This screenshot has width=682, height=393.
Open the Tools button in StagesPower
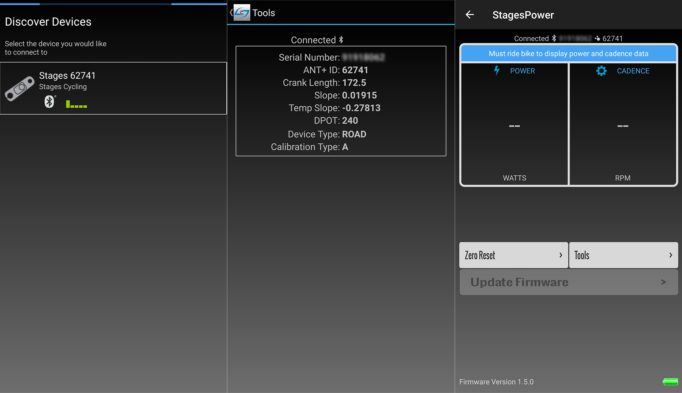[623, 255]
